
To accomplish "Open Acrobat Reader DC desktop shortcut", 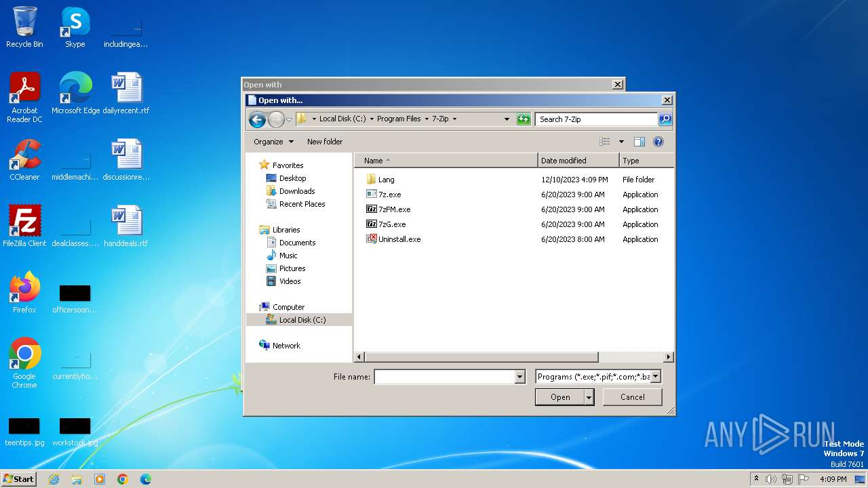I will point(24,98).
